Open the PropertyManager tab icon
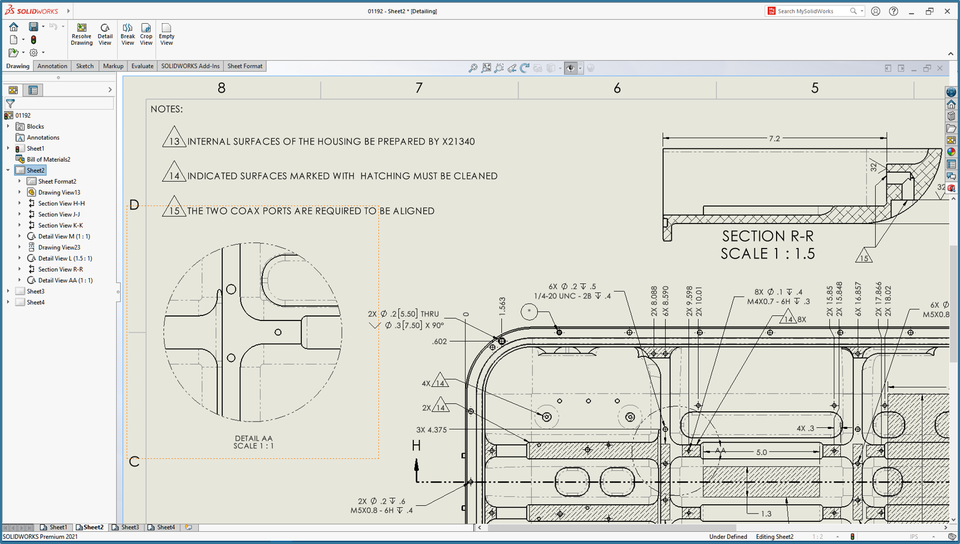The height and width of the screenshot is (544, 960). click(33, 90)
